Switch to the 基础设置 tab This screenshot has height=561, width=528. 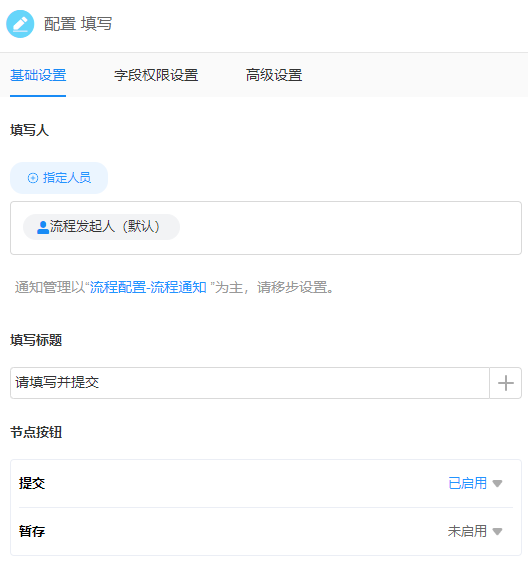[x=38, y=75]
